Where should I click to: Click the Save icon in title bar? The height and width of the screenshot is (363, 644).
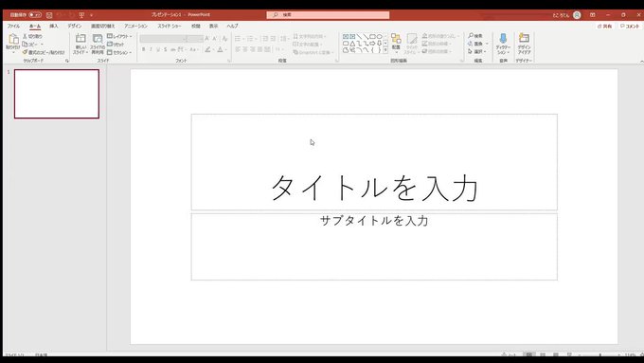(x=49, y=15)
